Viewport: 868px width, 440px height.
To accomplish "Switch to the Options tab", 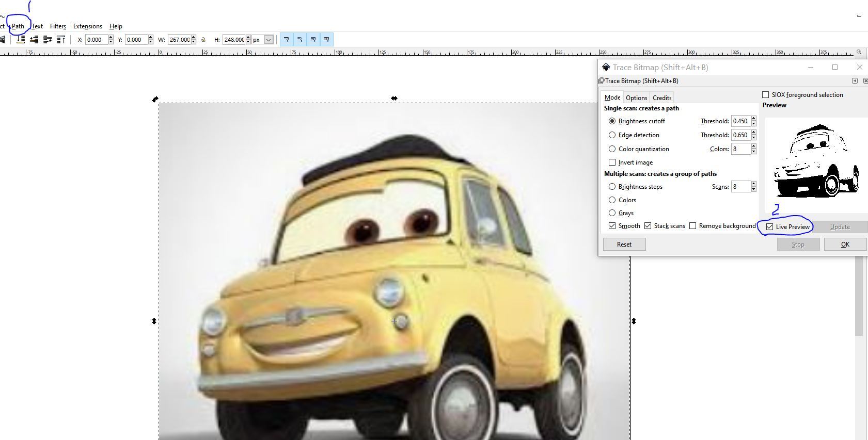I will [x=636, y=97].
